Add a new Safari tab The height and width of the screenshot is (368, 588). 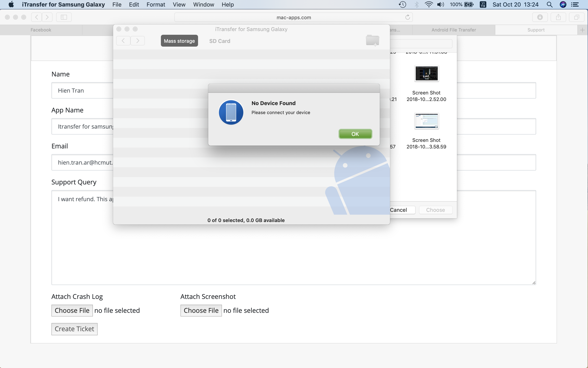[x=582, y=30]
